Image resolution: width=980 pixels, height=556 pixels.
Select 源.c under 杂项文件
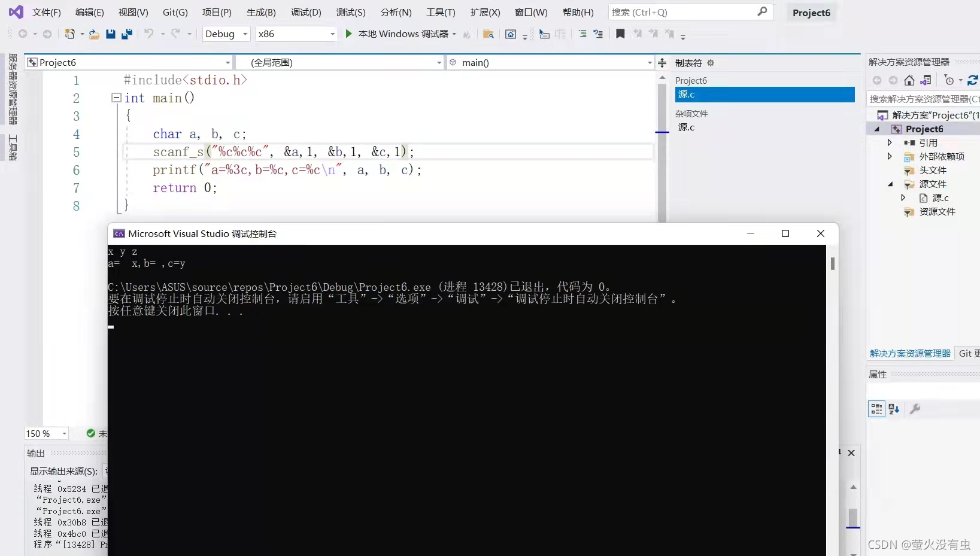[x=686, y=127]
